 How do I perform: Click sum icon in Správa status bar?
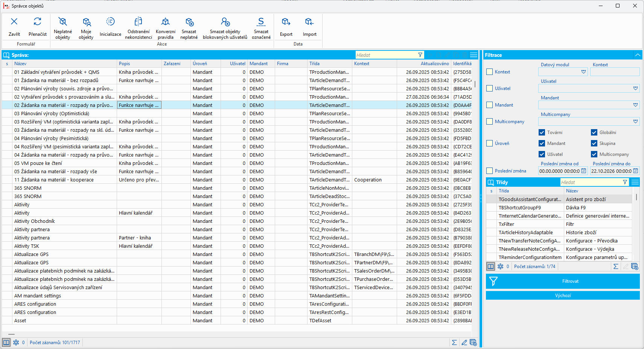454,342
